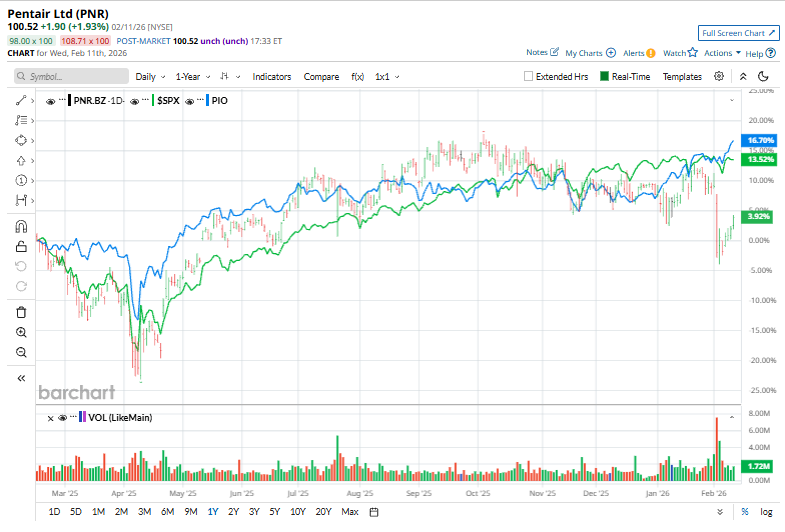The height and width of the screenshot is (532, 785).
Task: Open the 1x1 grid layout dropdown
Action: (387, 77)
